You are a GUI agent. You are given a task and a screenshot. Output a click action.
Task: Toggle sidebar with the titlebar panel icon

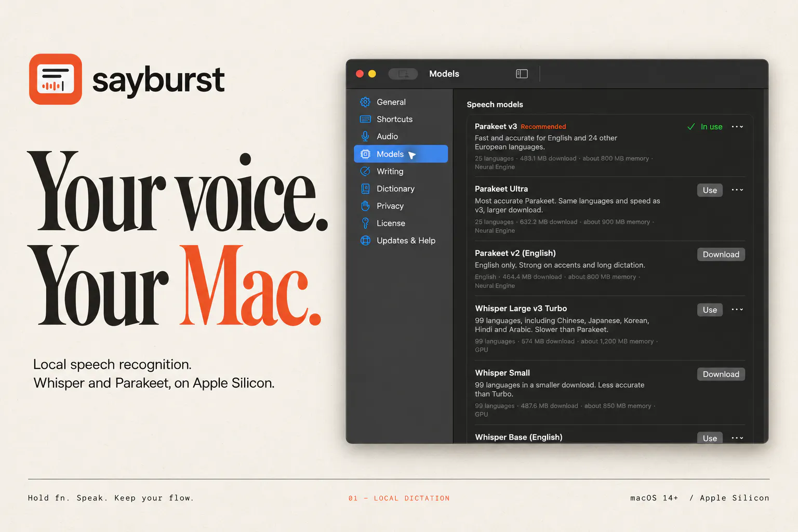[x=522, y=74]
